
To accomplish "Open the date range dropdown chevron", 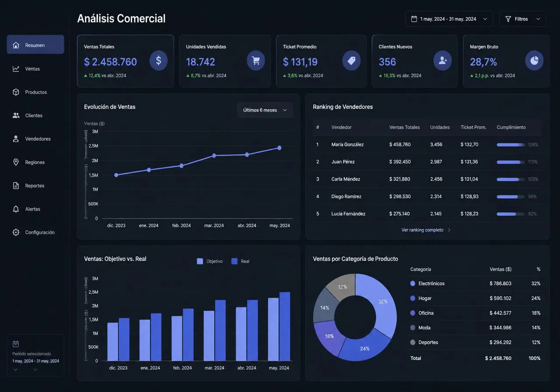I will tap(485, 19).
